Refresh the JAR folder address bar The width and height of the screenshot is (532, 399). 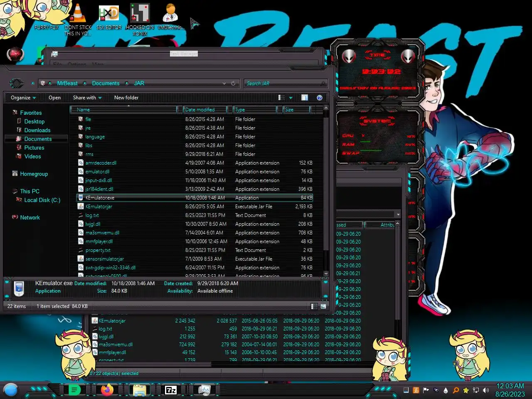[233, 84]
